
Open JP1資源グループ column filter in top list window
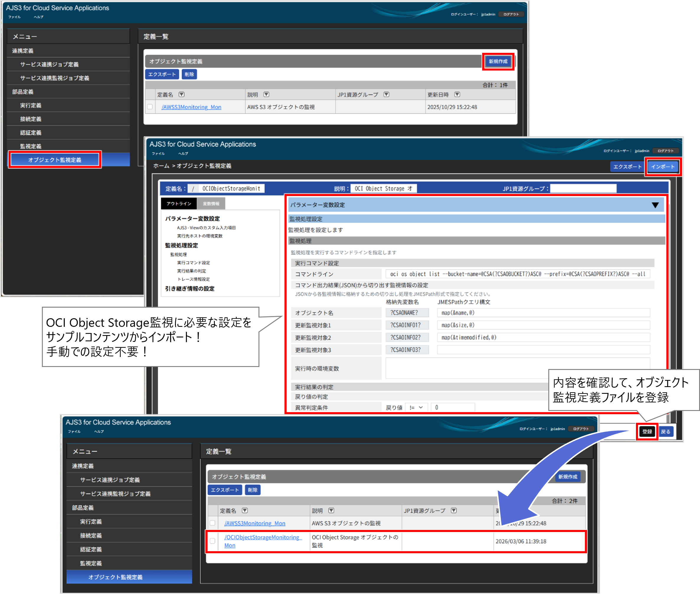pos(386,95)
